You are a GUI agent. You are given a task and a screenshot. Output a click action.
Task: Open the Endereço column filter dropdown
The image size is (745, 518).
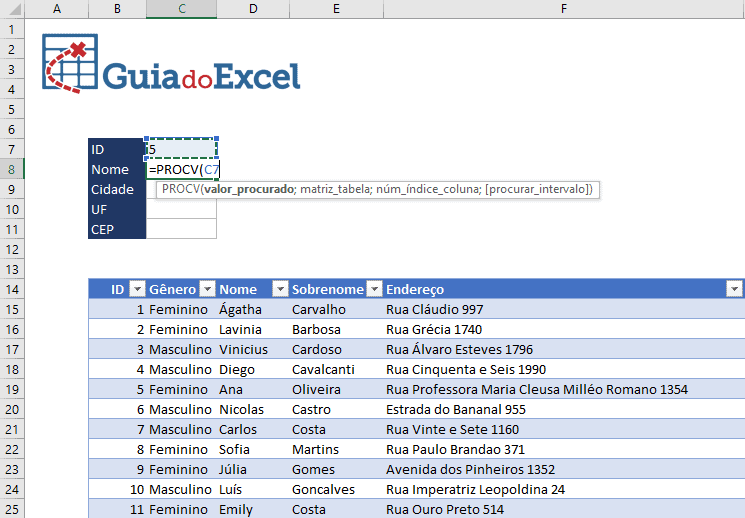click(735, 289)
